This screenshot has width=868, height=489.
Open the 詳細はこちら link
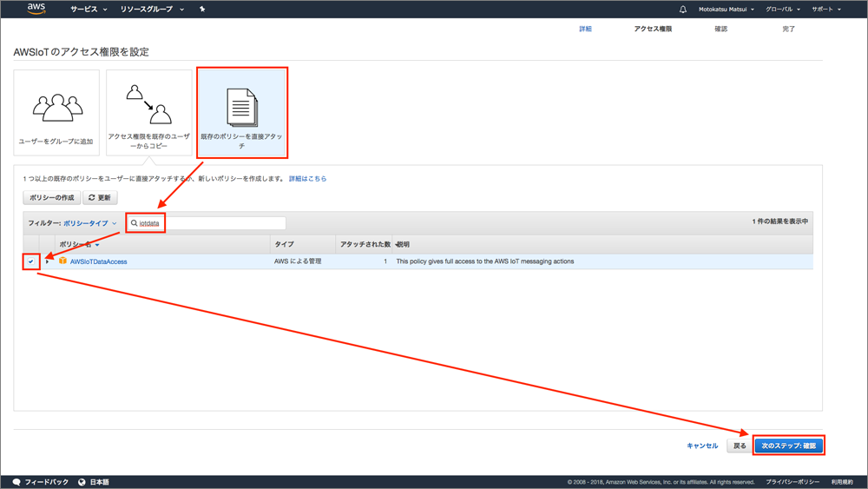pos(308,179)
